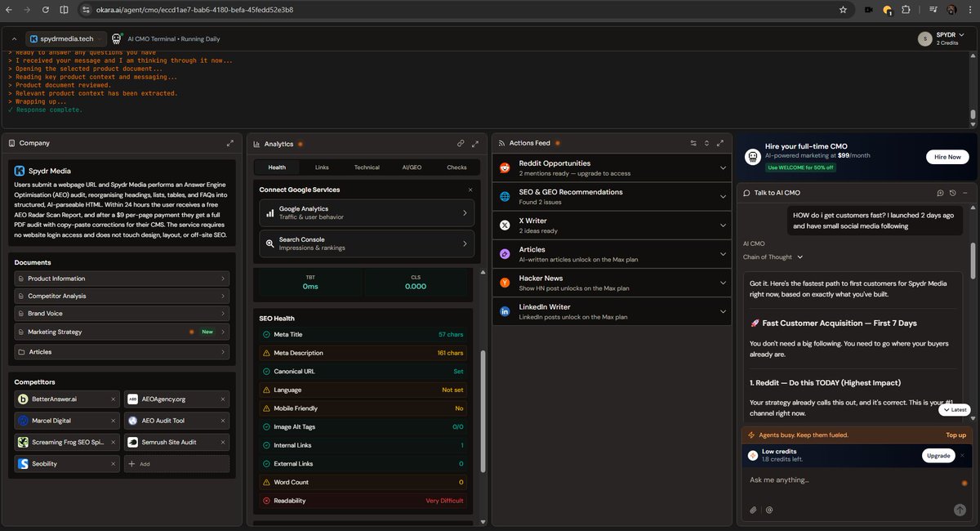Dismiss the Low credits notice
The image size is (980, 531).
[x=962, y=455]
